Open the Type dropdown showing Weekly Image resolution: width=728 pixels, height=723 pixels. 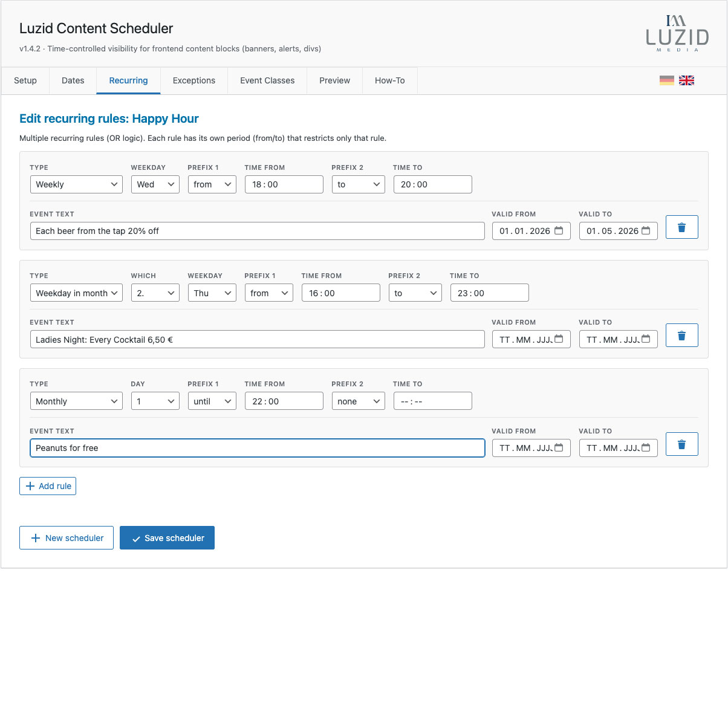click(x=76, y=184)
